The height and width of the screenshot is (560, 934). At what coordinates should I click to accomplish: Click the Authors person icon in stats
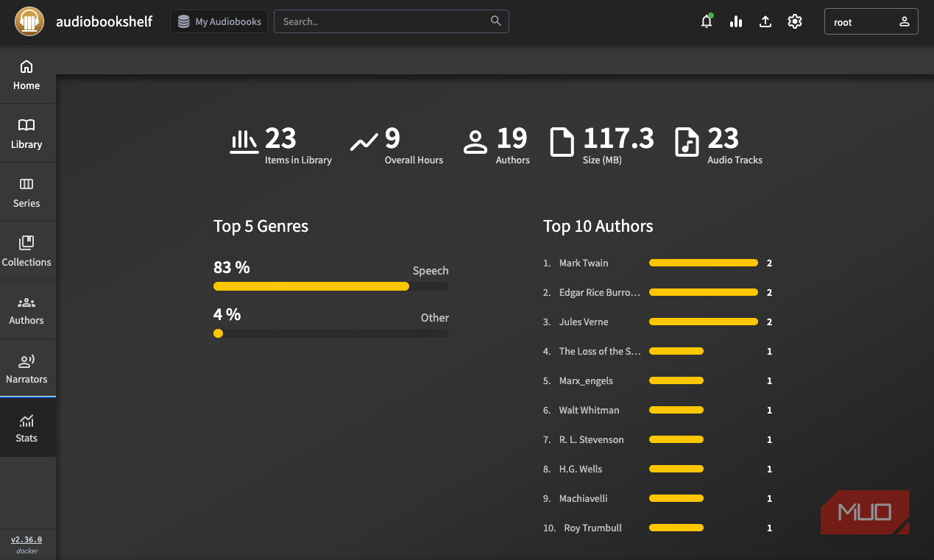coord(475,142)
